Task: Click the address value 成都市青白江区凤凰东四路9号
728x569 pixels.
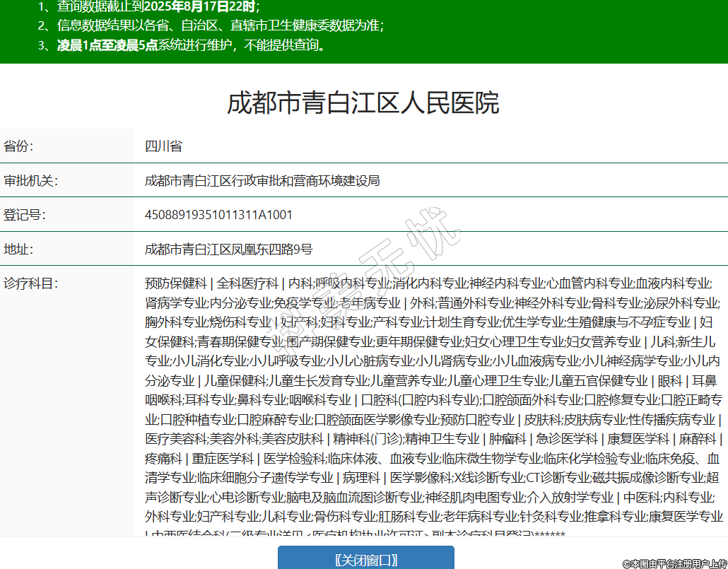Action: [x=228, y=249]
